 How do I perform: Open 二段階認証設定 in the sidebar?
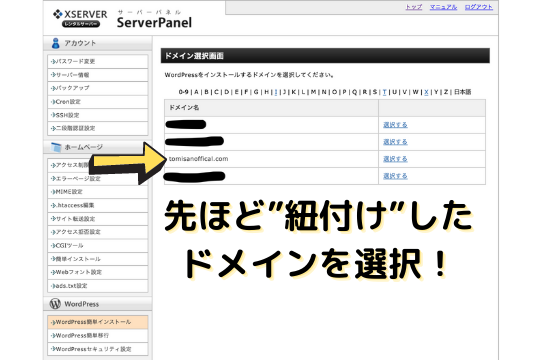click(97, 128)
